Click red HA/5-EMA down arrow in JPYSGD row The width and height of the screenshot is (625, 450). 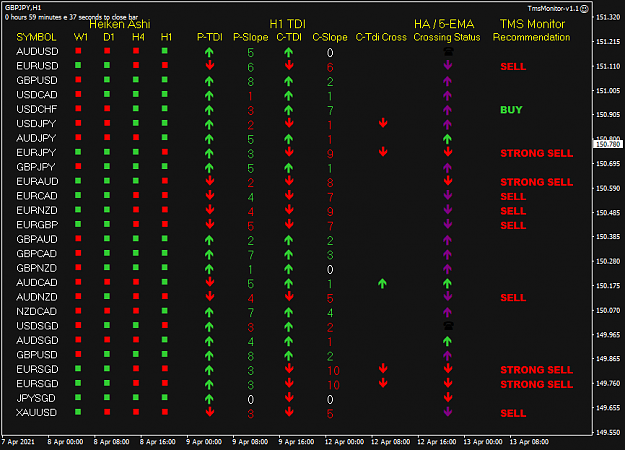[x=448, y=397]
